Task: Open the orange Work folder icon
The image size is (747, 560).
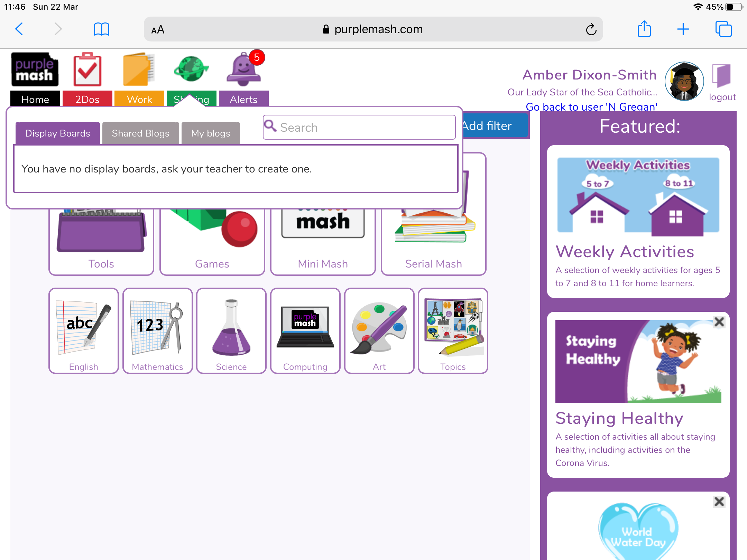Action: [139, 70]
